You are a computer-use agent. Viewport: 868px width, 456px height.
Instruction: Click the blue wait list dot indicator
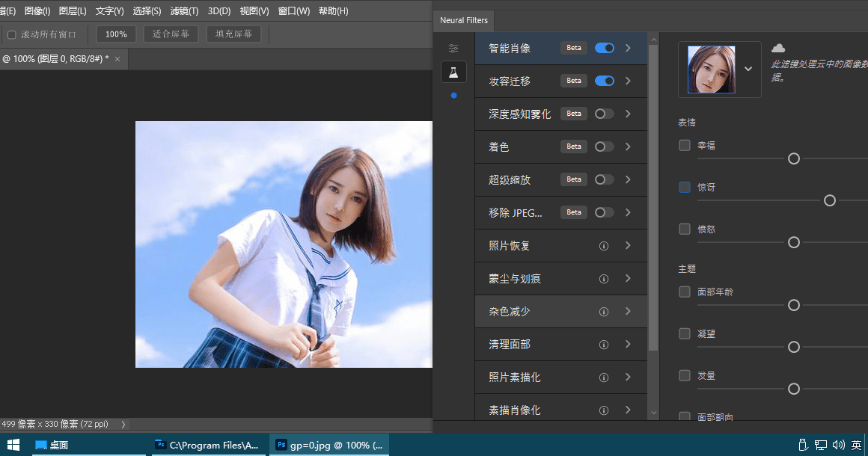pyautogui.click(x=453, y=96)
